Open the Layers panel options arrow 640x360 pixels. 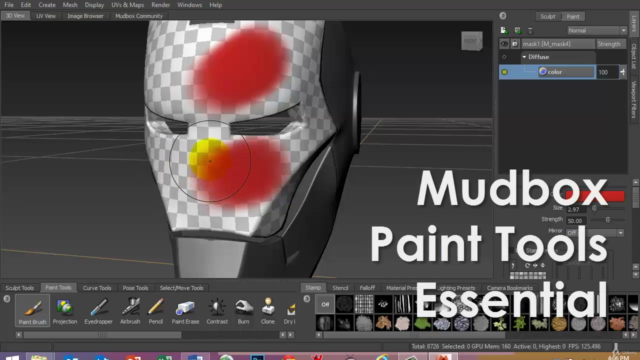(503, 16)
